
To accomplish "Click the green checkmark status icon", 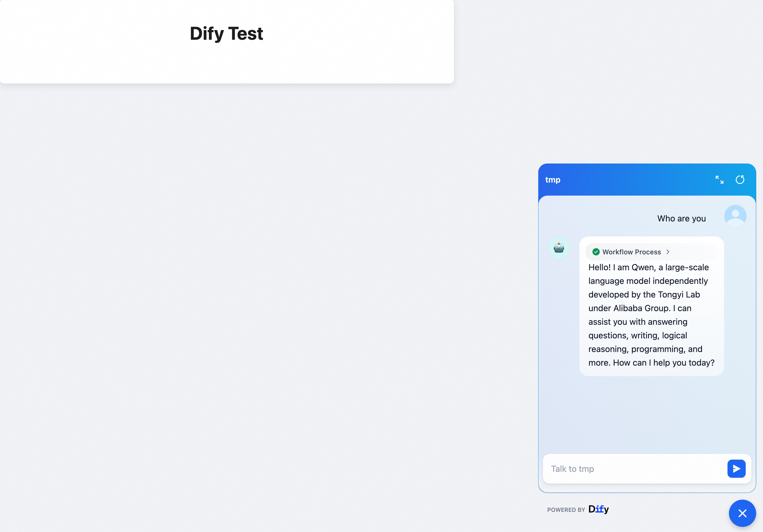I will coord(596,252).
